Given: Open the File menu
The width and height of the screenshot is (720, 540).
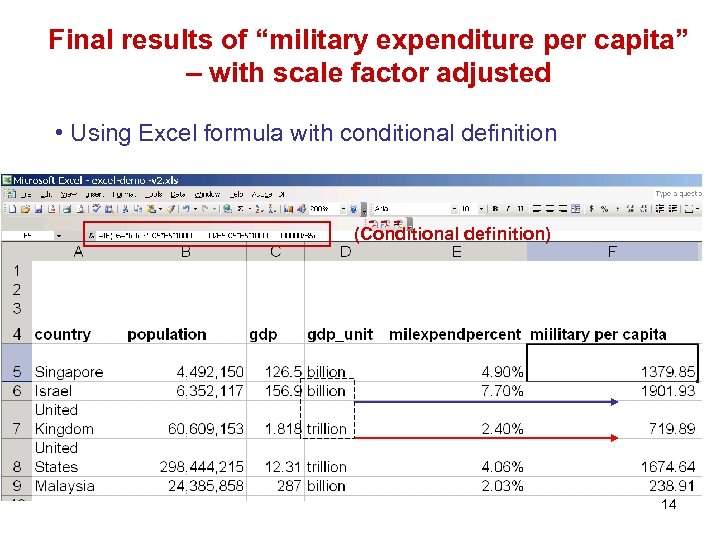Looking at the screenshot, I should (x=26, y=195).
